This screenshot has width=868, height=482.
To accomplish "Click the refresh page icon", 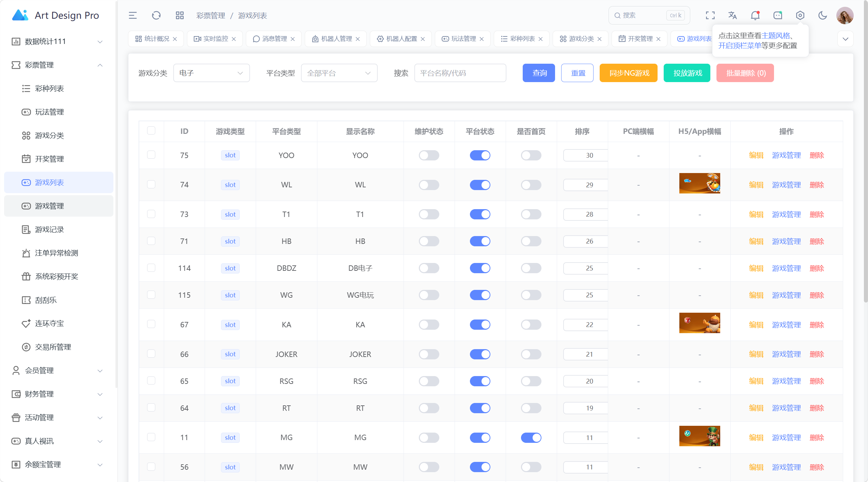I will tap(156, 15).
